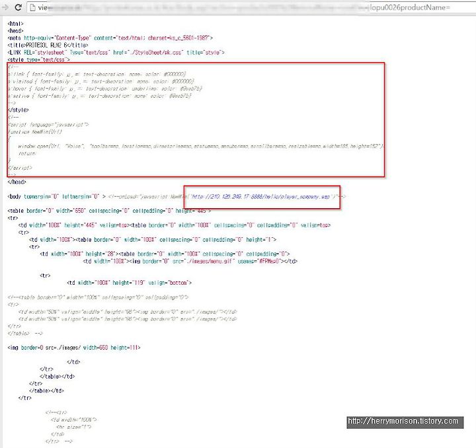Click the function NewWin(Url) line
Viewport: 476px width, 448px height.
[x=35, y=132]
